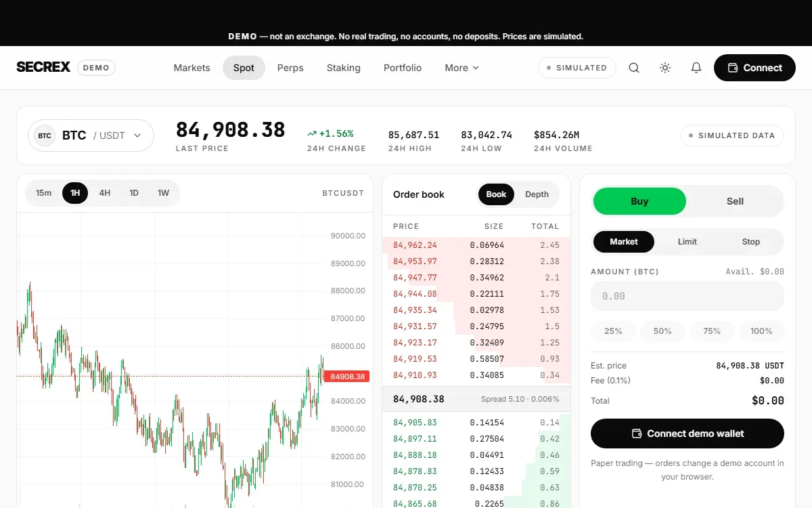
Task: Switch order book to Depth view
Action: tap(537, 194)
